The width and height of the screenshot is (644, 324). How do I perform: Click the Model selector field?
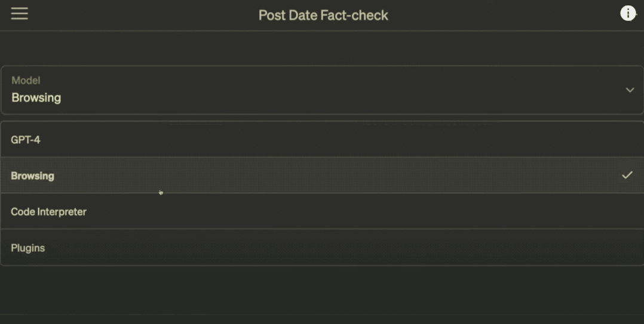322,90
